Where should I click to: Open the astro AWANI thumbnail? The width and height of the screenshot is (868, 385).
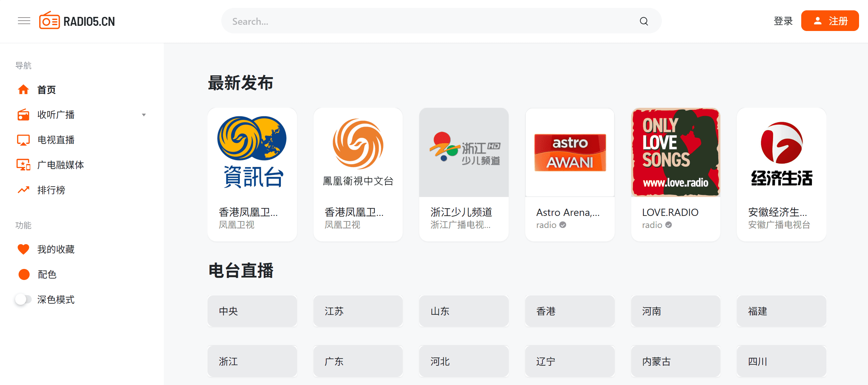570,153
